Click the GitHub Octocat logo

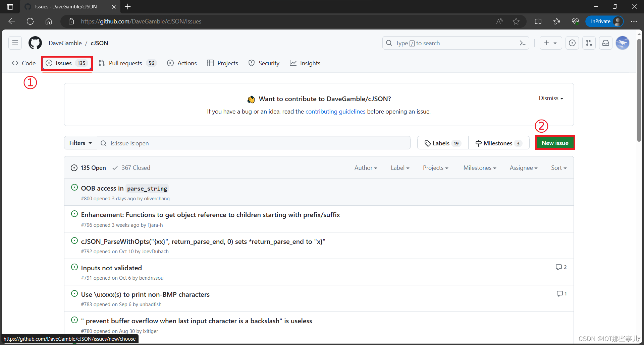pos(35,43)
